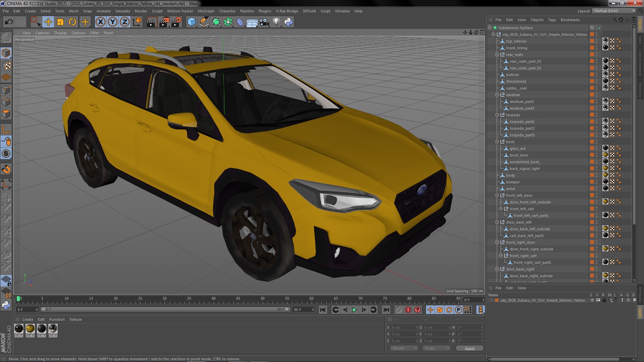Click the Spline pen tool icon
The height and width of the screenshot is (362, 644).
tap(204, 22)
